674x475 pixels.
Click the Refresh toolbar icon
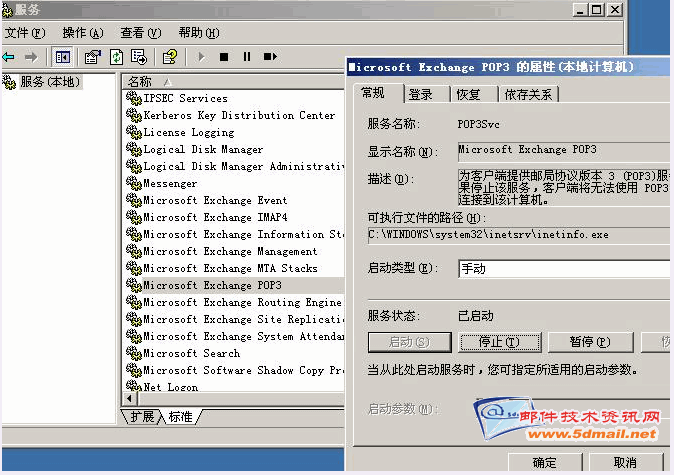point(116,57)
